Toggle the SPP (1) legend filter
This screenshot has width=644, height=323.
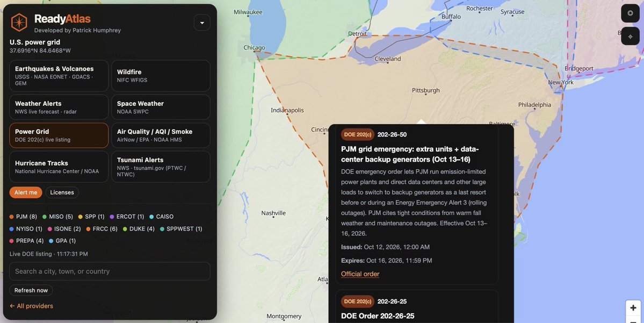tap(91, 217)
